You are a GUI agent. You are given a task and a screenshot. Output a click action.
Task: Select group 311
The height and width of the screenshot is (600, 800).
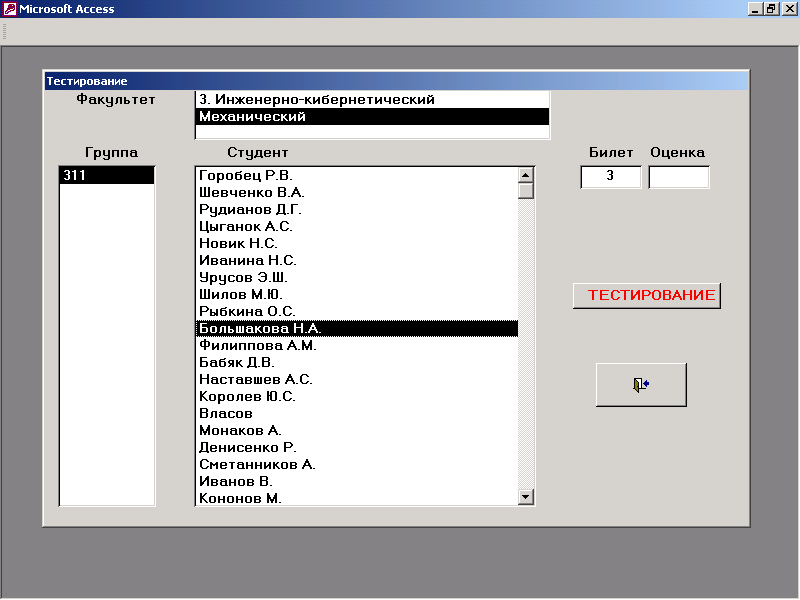(107, 175)
